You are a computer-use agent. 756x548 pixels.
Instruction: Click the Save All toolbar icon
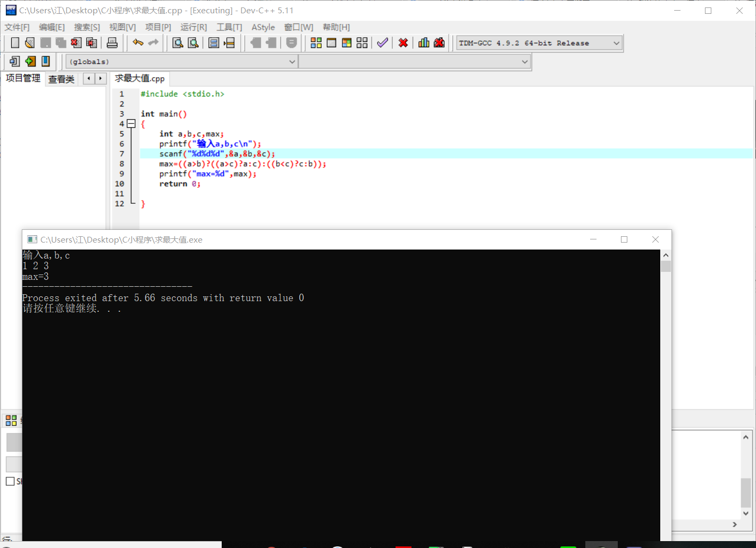(x=61, y=43)
